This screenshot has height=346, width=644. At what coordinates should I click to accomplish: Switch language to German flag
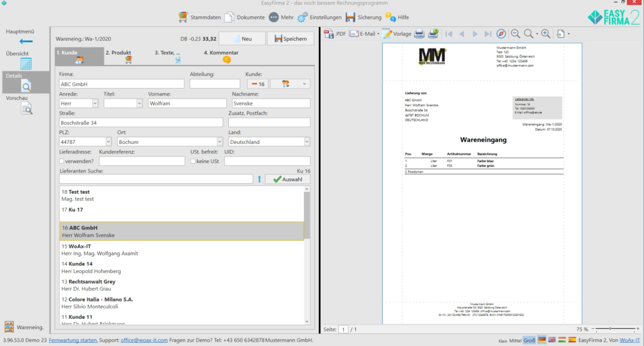coord(542,340)
